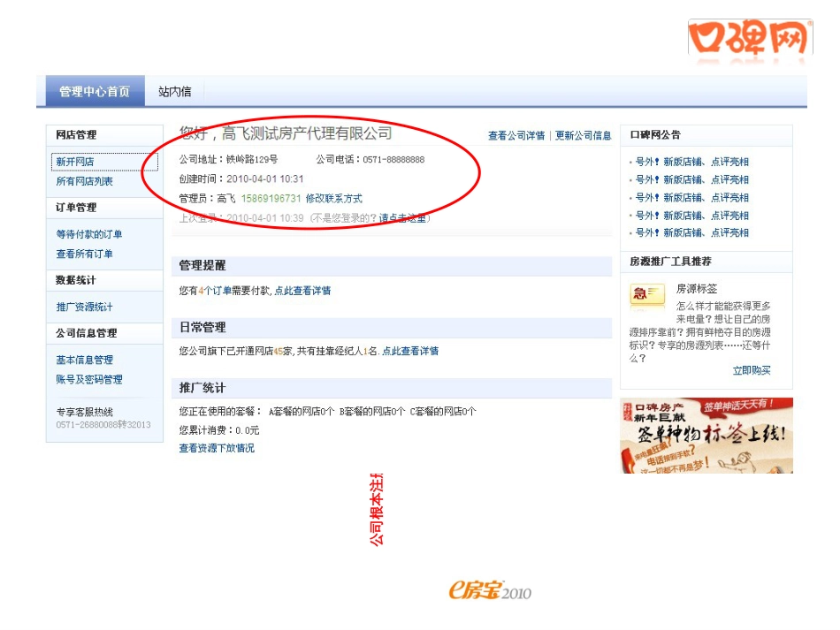The width and height of the screenshot is (840, 630).
Task: Open 查看资源下放情况 link
Action: pyautogui.click(x=217, y=448)
